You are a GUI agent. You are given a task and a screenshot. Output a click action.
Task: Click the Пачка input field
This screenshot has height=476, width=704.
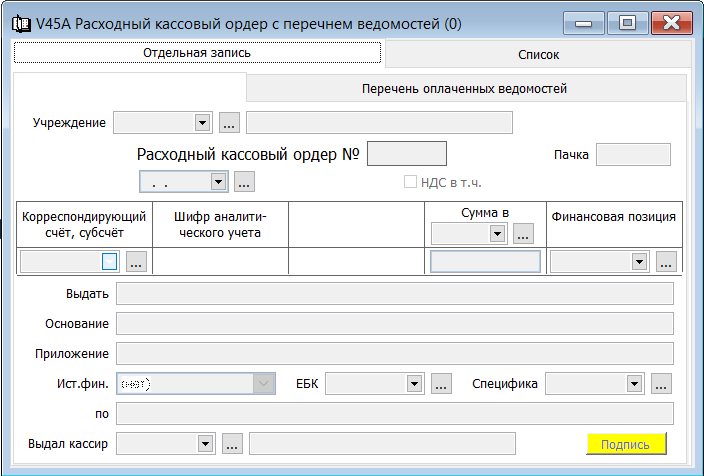coord(633,154)
